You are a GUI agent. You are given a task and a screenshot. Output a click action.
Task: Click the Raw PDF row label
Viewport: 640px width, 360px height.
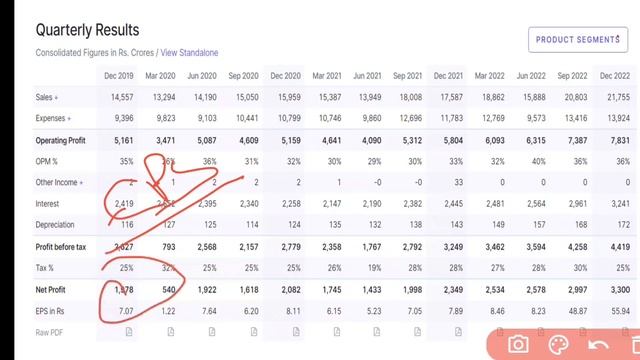(x=49, y=333)
